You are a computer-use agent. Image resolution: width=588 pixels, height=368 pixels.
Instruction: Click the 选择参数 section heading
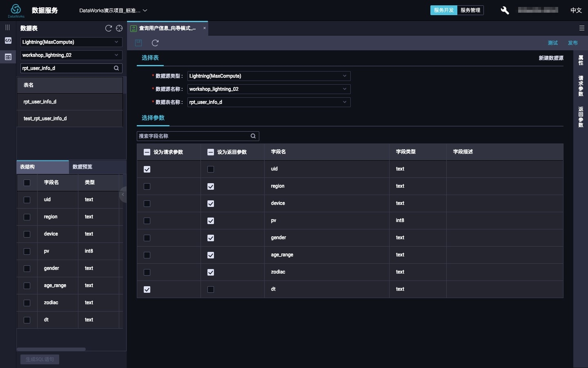click(153, 118)
